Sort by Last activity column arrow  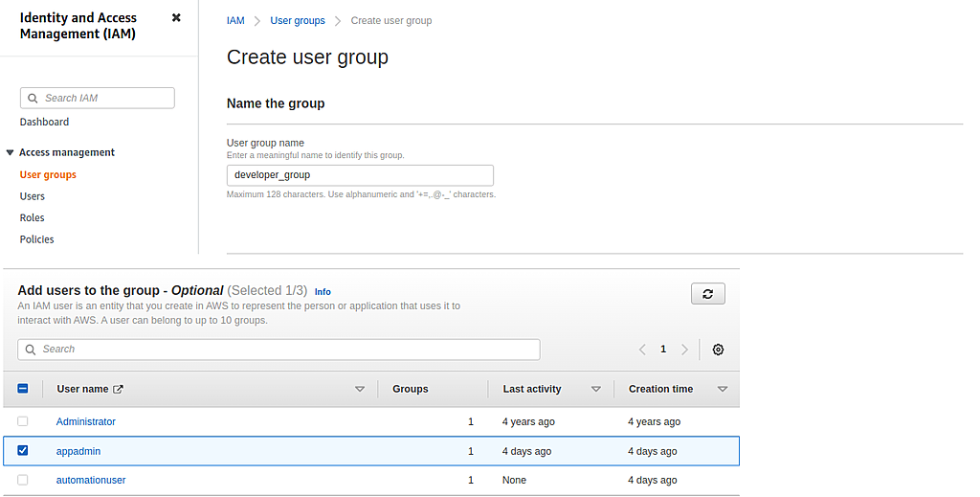[596, 390]
